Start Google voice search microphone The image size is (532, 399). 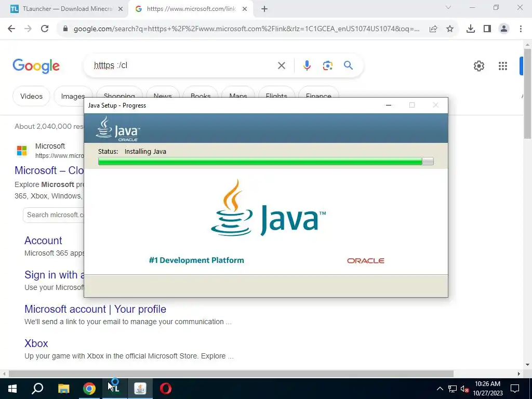point(307,65)
